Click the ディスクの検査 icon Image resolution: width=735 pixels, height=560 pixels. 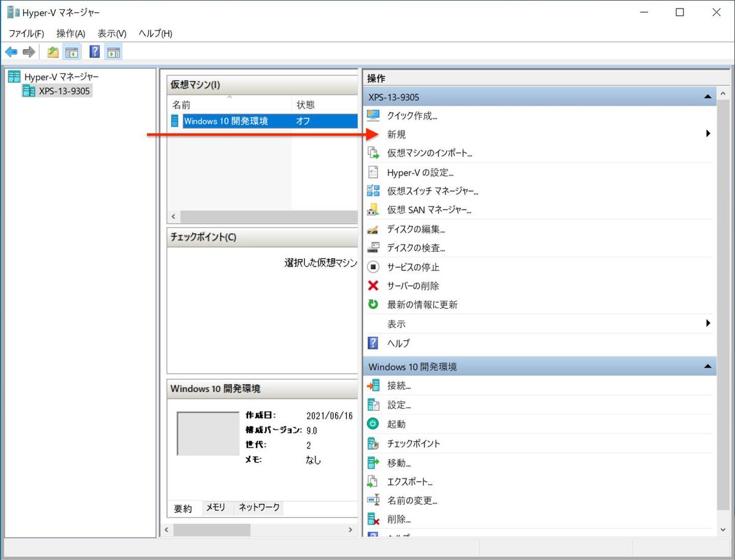(373, 248)
